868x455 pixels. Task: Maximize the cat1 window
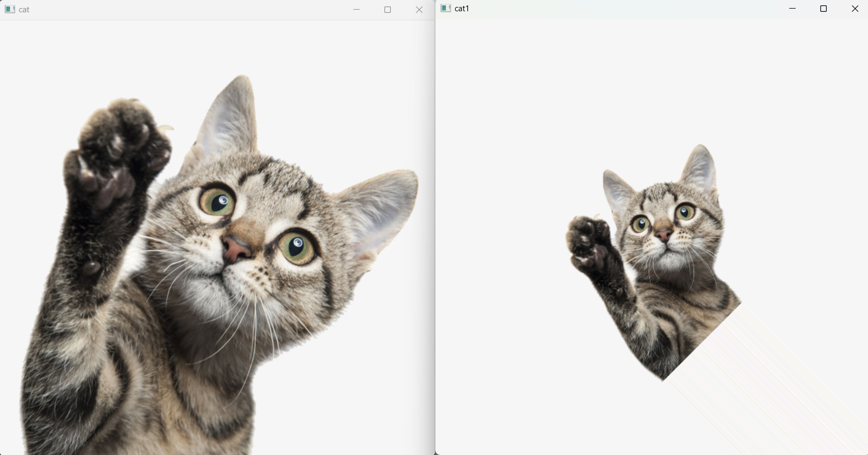[824, 9]
